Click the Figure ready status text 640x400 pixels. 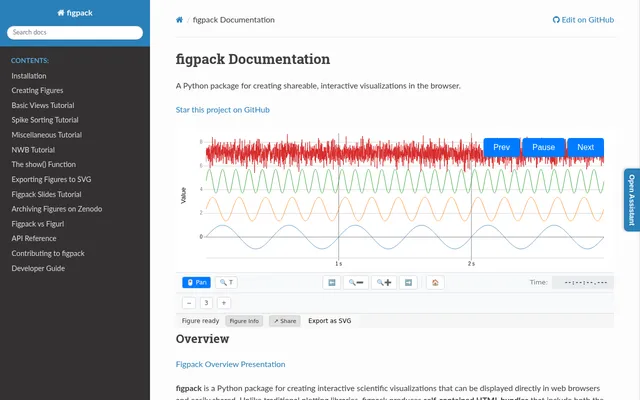click(200, 321)
